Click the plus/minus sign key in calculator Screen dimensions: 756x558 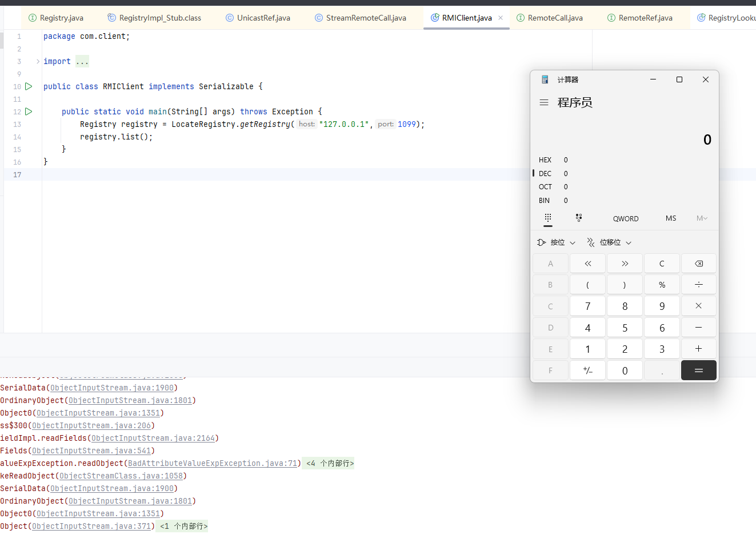(587, 370)
